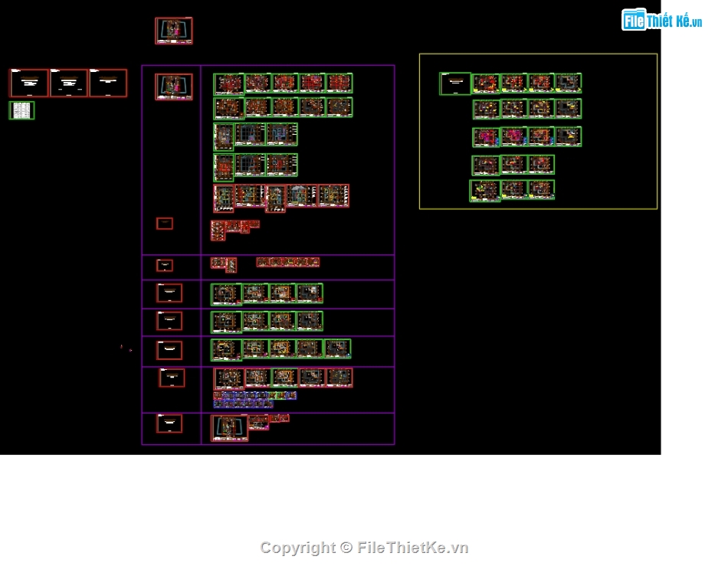Screen dimensions: 728x576
Task: Select the large perspective sheet in the bottom purple row
Action: click(x=229, y=428)
